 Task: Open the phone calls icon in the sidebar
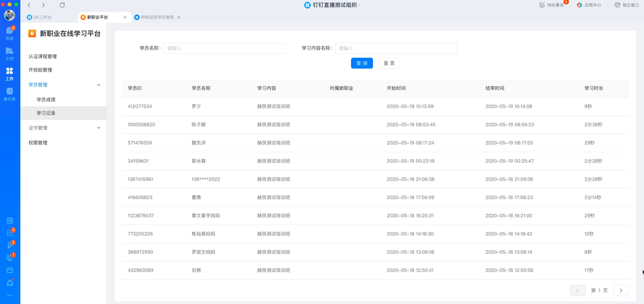tap(10, 258)
